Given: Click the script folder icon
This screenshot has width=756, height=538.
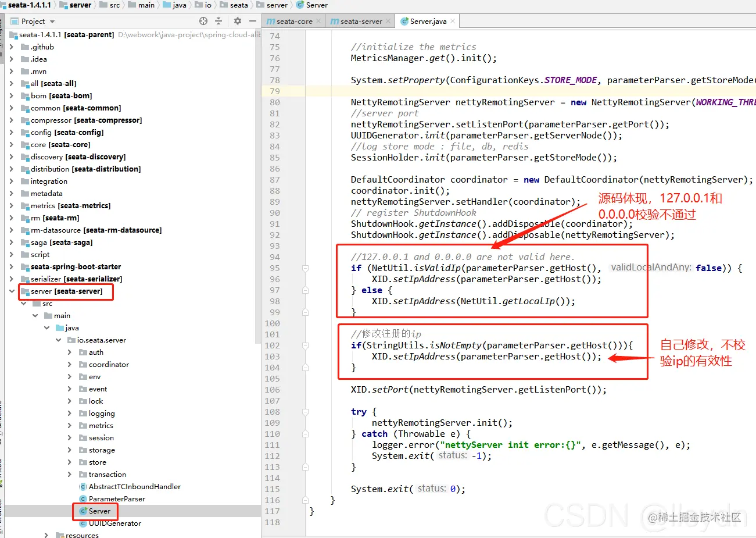Looking at the screenshot, I should [x=25, y=255].
